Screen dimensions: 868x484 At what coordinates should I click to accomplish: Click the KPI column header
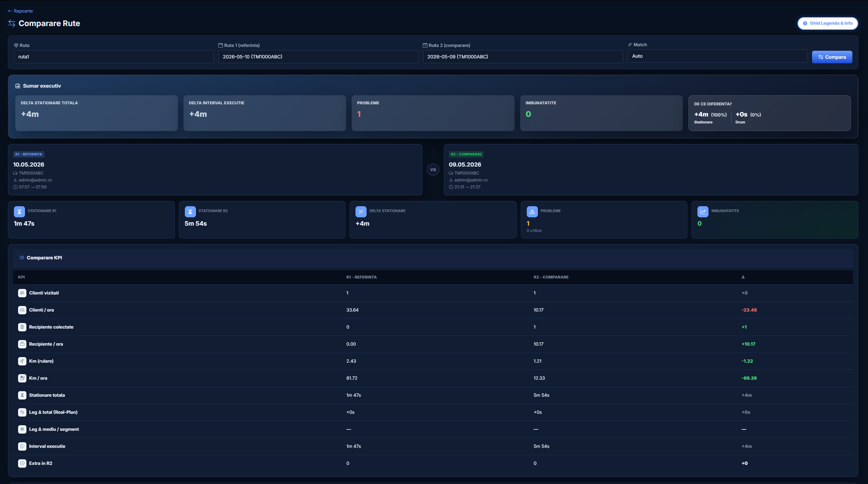22,277
